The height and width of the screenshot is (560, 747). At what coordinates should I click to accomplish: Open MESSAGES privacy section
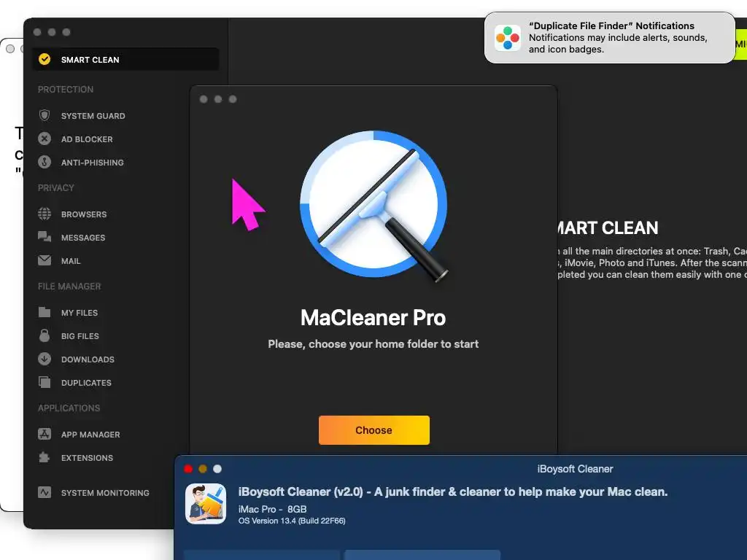[x=83, y=238]
